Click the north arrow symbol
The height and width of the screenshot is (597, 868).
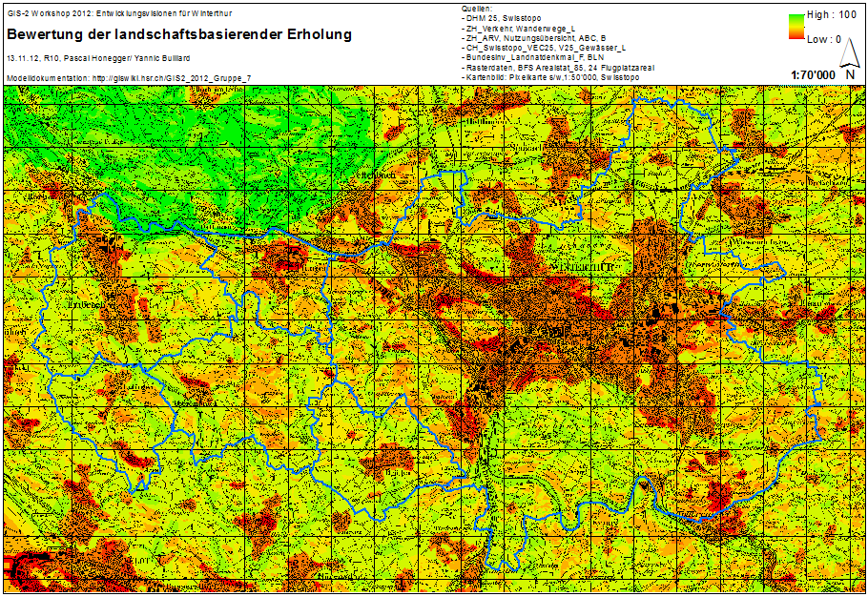[x=849, y=67]
